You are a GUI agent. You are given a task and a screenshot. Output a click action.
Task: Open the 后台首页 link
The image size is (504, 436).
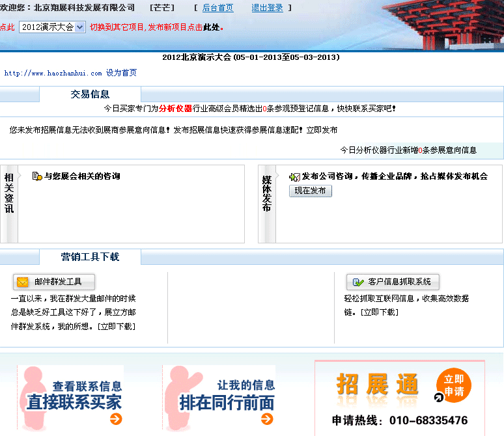pos(217,8)
